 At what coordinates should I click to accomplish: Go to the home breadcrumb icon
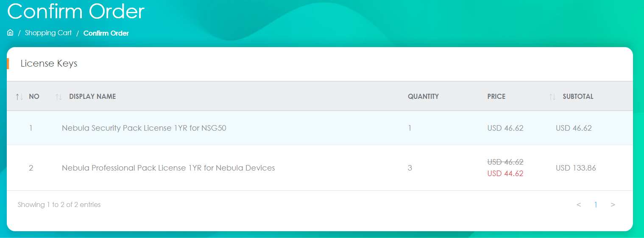pos(10,33)
